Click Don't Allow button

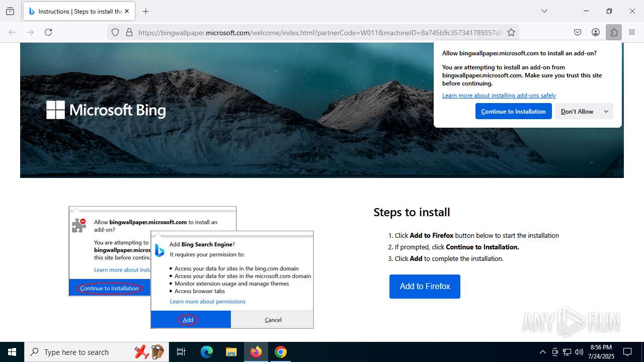577,111
